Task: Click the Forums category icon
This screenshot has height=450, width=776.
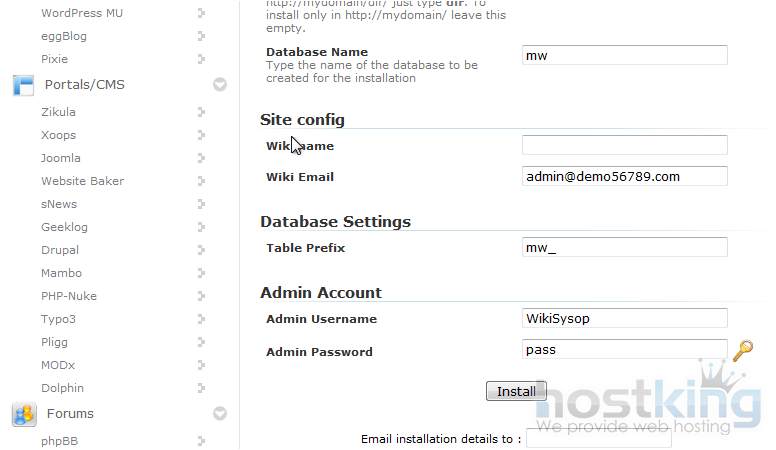Action: (23, 414)
